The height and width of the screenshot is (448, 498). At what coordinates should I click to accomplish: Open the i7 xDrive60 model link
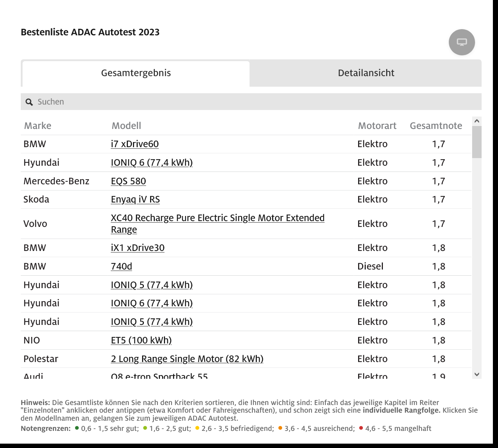tap(135, 144)
